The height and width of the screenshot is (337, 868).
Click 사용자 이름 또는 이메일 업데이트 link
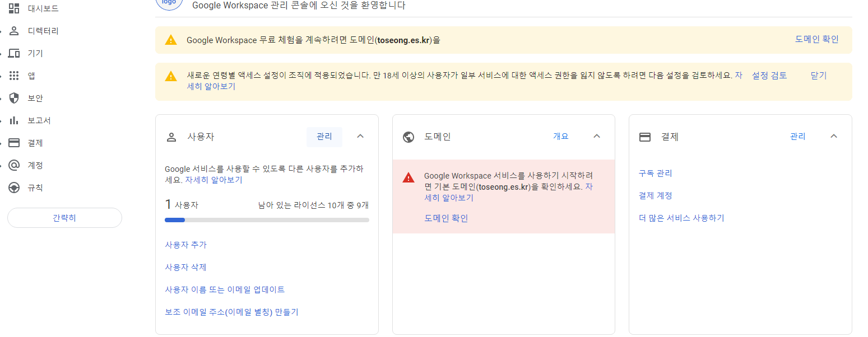click(x=225, y=289)
